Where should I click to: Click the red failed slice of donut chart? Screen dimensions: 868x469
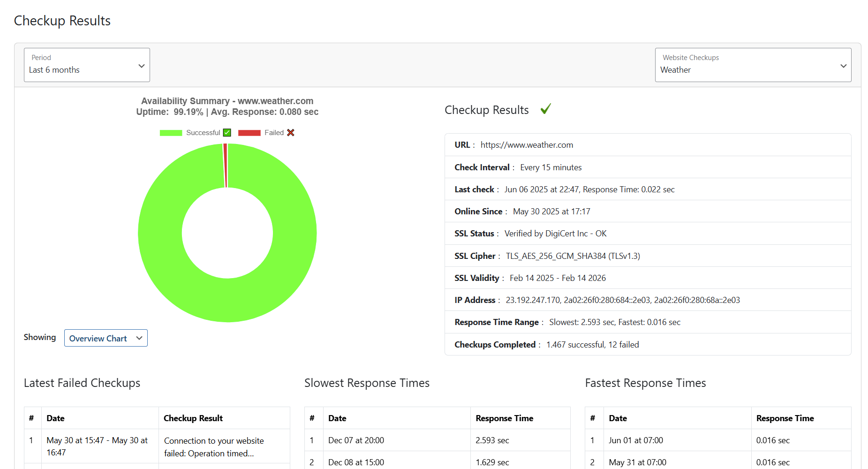225,165
